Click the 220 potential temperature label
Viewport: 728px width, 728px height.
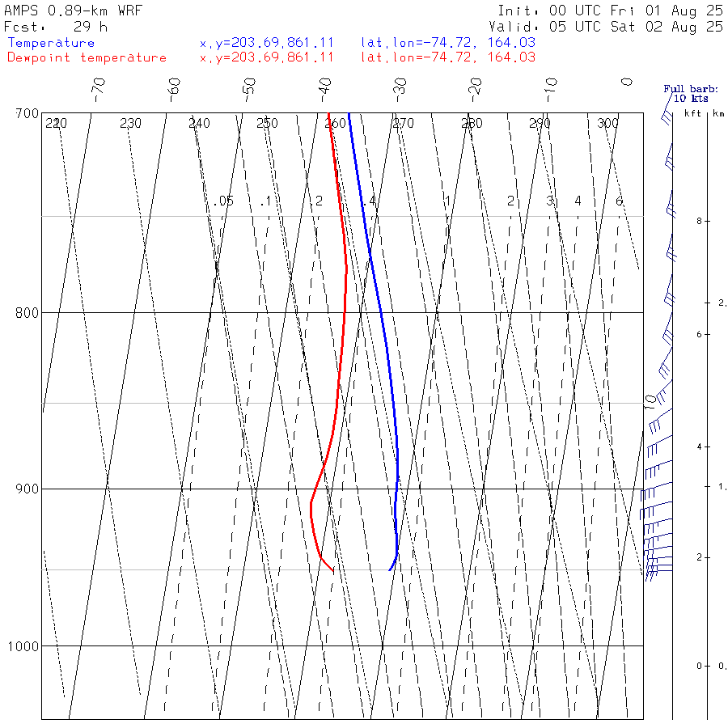pyautogui.click(x=56, y=123)
